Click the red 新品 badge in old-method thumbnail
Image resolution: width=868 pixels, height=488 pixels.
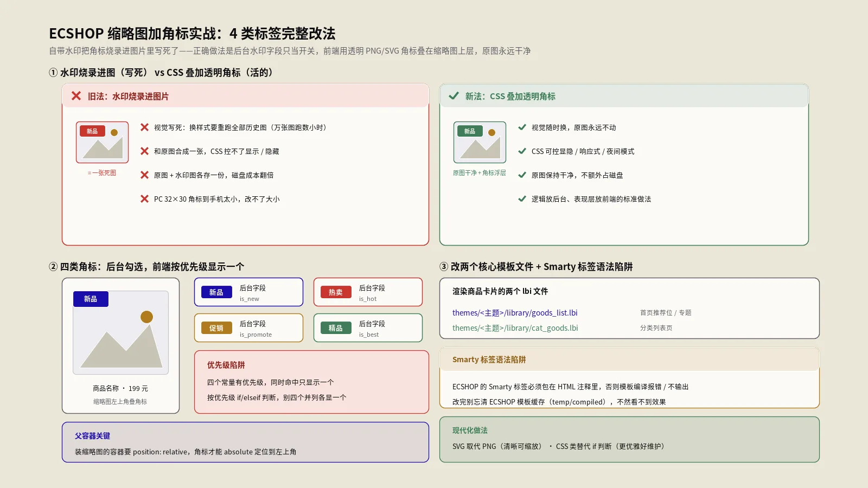click(x=92, y=131)
